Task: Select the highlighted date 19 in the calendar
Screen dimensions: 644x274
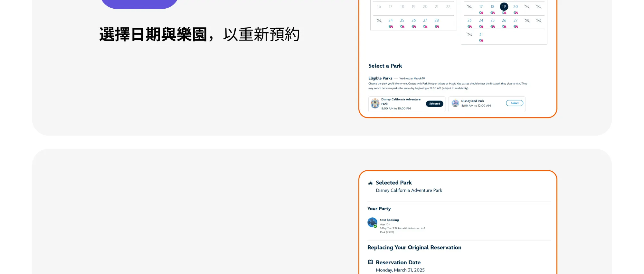Action: click(504, 6)
